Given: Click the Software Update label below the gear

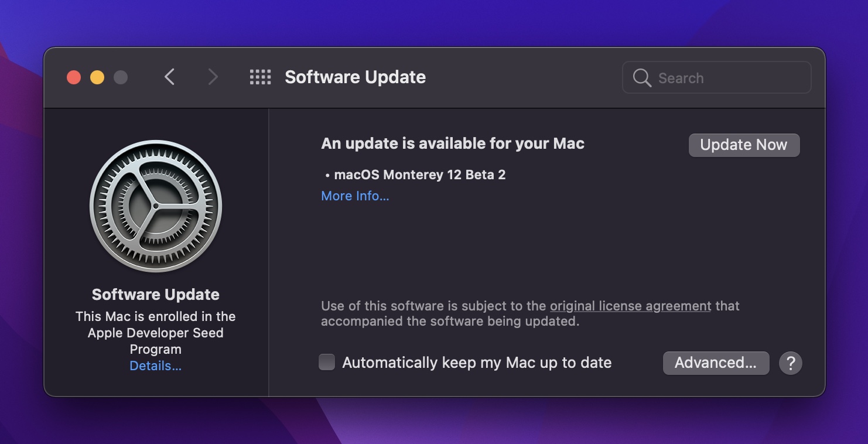Looking at the screenshot, I should pyautogui.click(x=156, y=295).
